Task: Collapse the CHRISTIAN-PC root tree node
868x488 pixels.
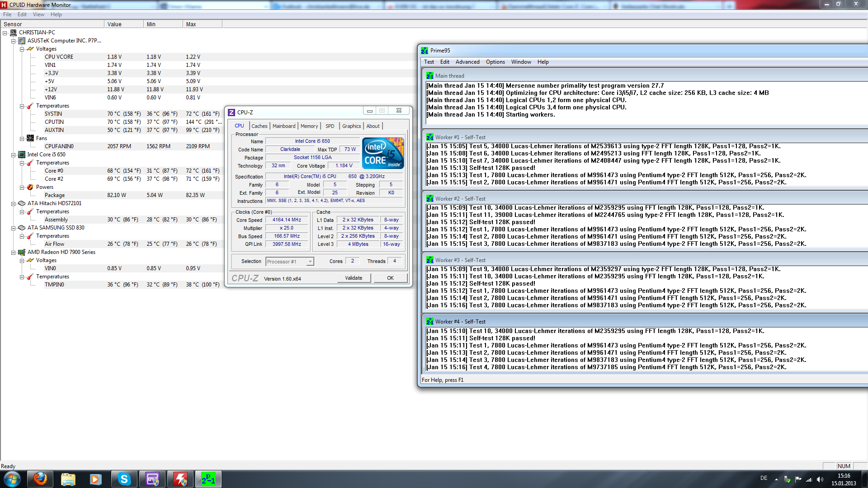Action: click(5, 33)
